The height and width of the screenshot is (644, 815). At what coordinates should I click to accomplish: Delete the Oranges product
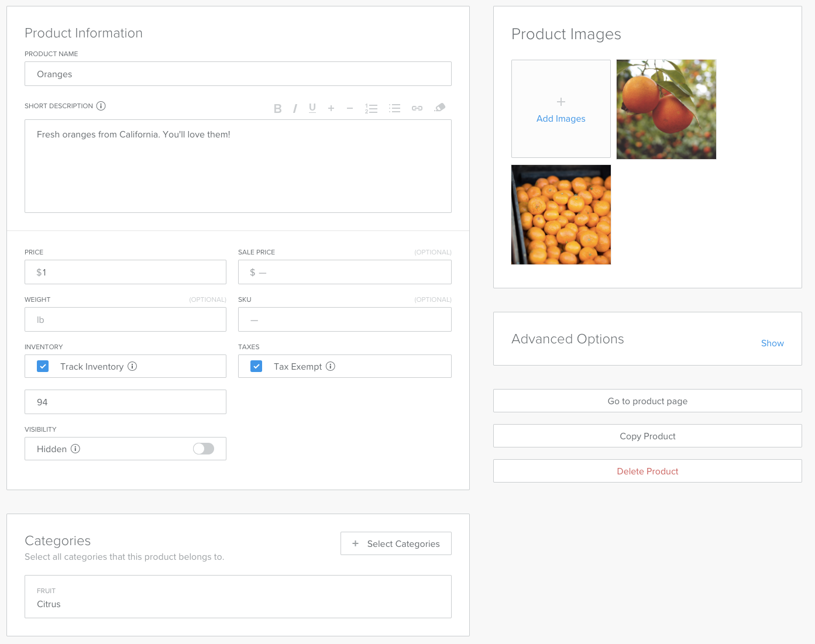647,471
